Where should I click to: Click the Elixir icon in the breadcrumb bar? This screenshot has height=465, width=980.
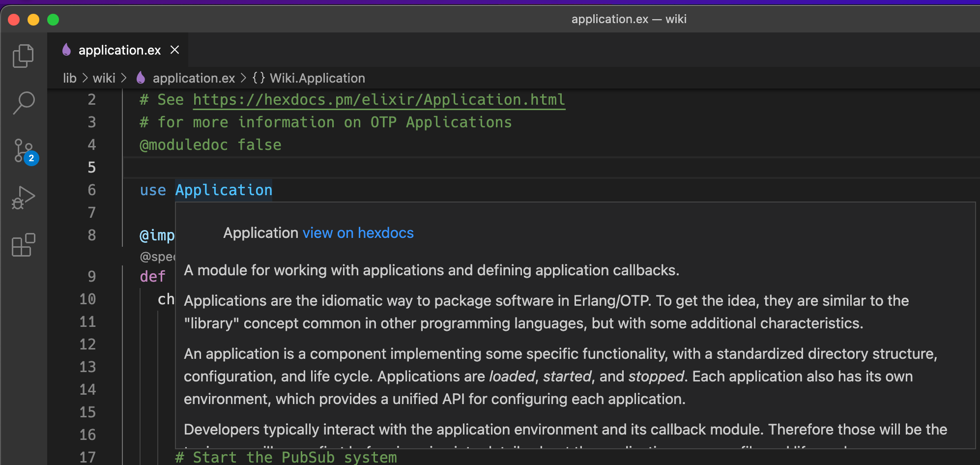pos(140,78)
